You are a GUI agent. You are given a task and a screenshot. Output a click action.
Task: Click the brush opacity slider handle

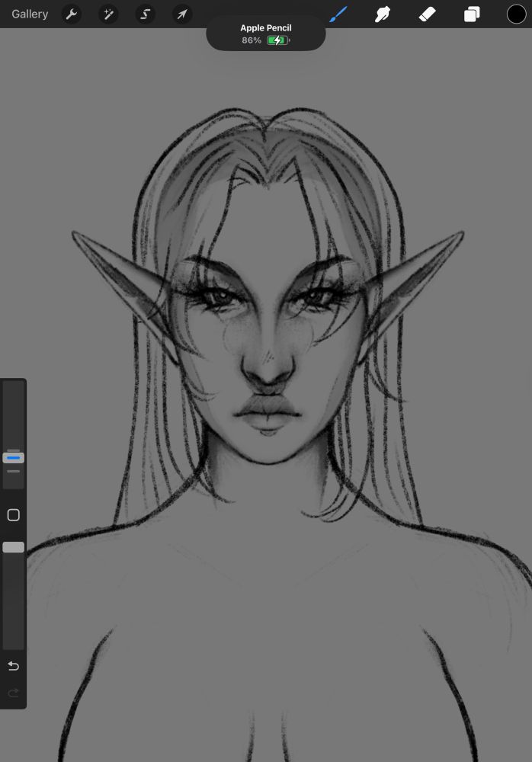[14, 547]
